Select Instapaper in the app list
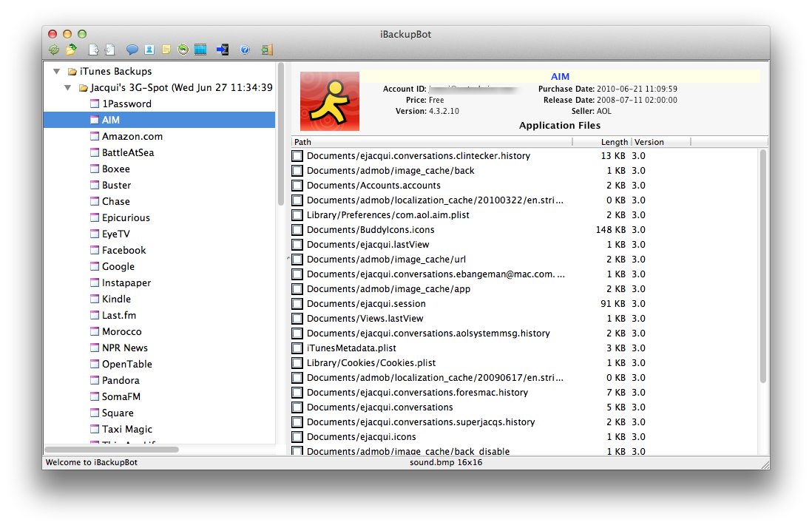812x528 pixels. pyautogui.click(x=126, y=282)
